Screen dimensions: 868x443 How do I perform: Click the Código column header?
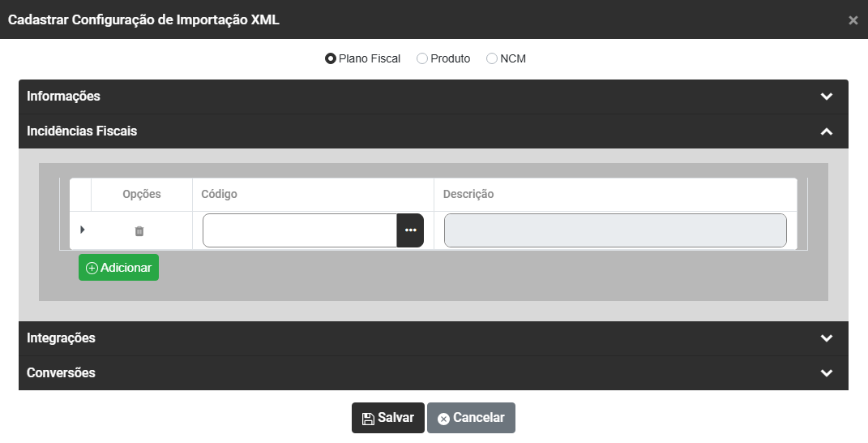coord(219,195)
